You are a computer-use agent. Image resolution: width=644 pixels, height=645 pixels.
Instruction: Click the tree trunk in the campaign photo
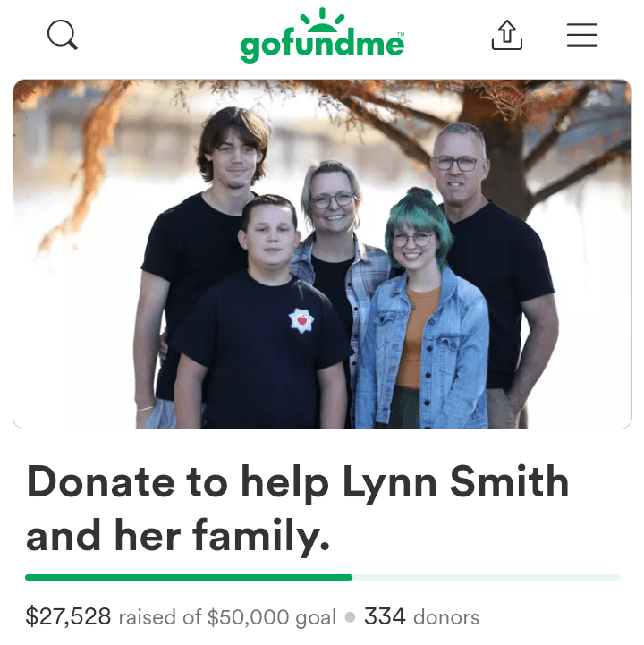[500, 157]
